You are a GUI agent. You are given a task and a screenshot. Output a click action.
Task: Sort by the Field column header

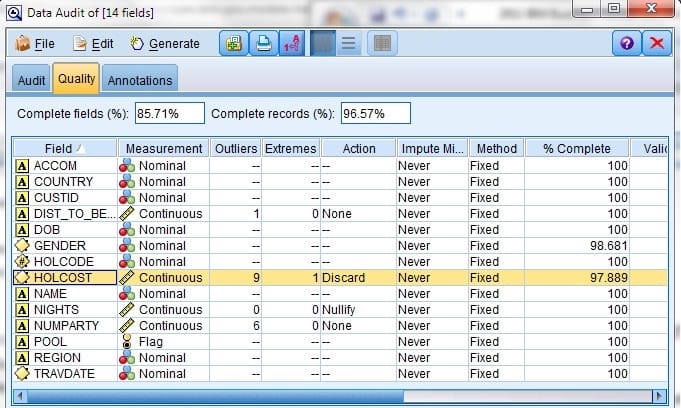64,149
